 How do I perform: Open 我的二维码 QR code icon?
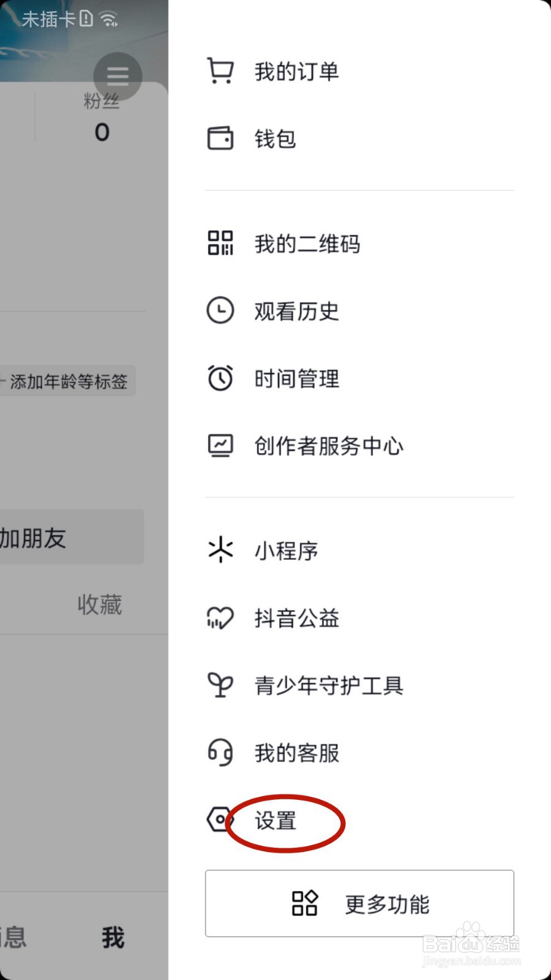pyautogui.click(x=220, y=243)
